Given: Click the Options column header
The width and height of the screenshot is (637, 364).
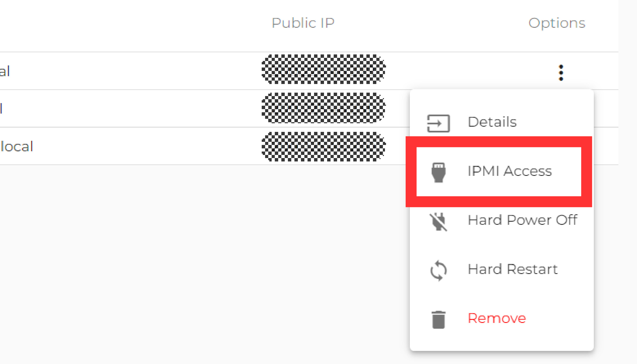Looking at the screenshot, I should click(x=557, y=23).
